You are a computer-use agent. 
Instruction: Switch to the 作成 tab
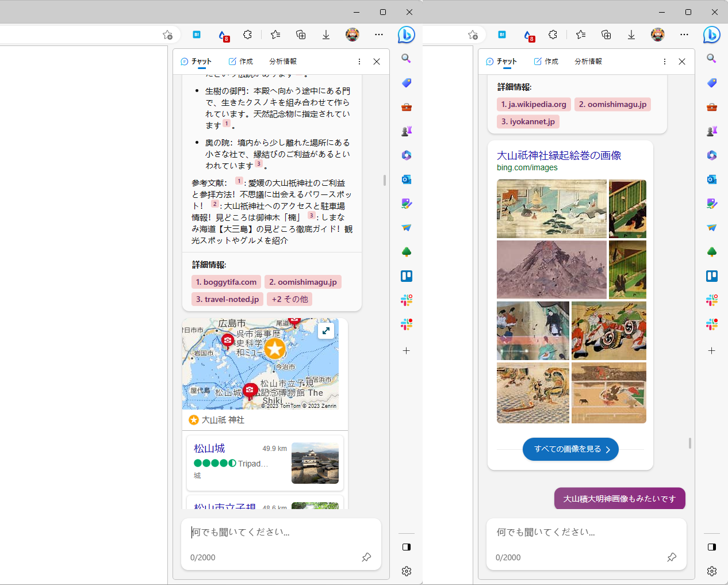point(240,61)
